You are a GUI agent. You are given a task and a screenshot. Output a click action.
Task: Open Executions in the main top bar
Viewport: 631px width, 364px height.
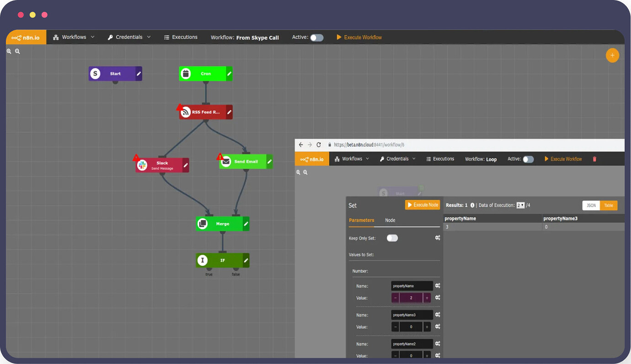[181, 37]
